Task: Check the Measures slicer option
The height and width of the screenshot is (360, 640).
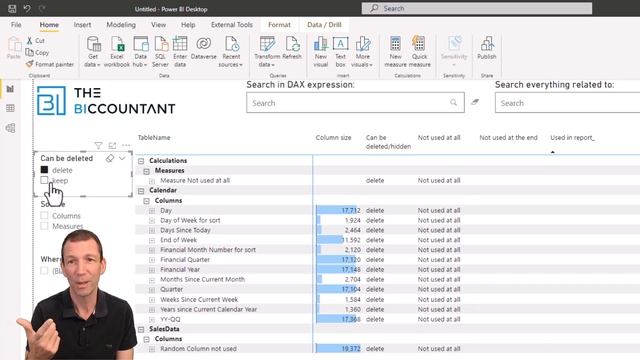Action: [44, 226]
